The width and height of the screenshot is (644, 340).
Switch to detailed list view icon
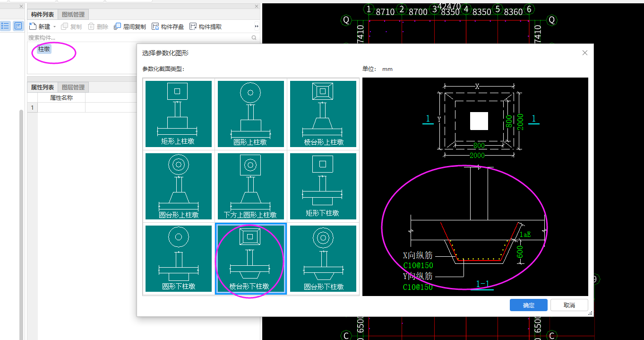pyautogui.click(x=18, y=26)
